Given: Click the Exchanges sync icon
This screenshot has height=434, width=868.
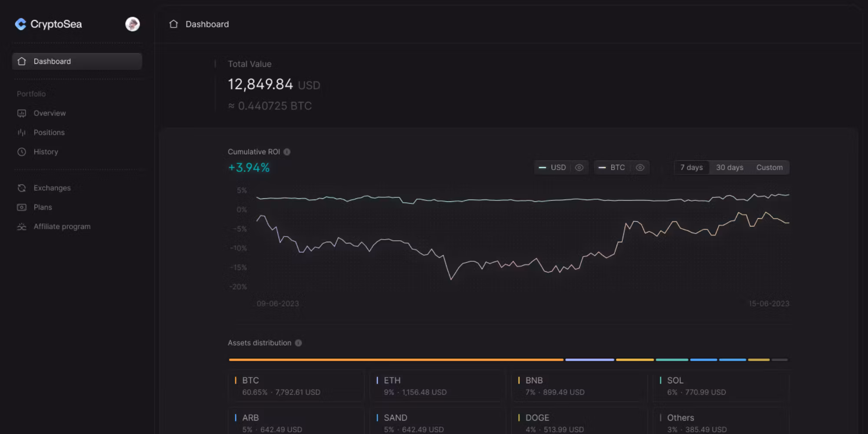Looking at the screenshot, I should click(22, 188).
